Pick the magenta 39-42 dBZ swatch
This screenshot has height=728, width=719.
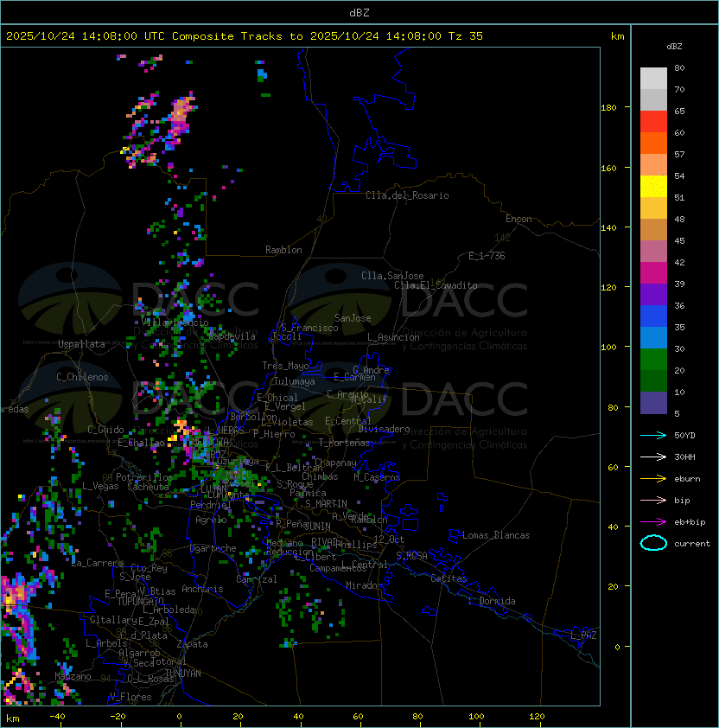click(x=653, y=273)
